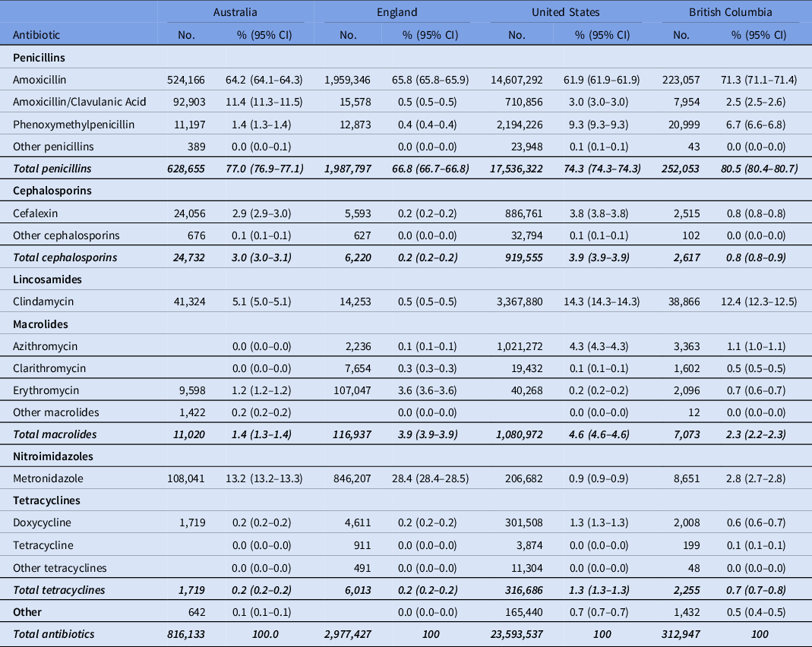The width and height of the screenshot is (812, 647).
Task: Click the Antibiotic header cell
Action: [x=36, y=35]
